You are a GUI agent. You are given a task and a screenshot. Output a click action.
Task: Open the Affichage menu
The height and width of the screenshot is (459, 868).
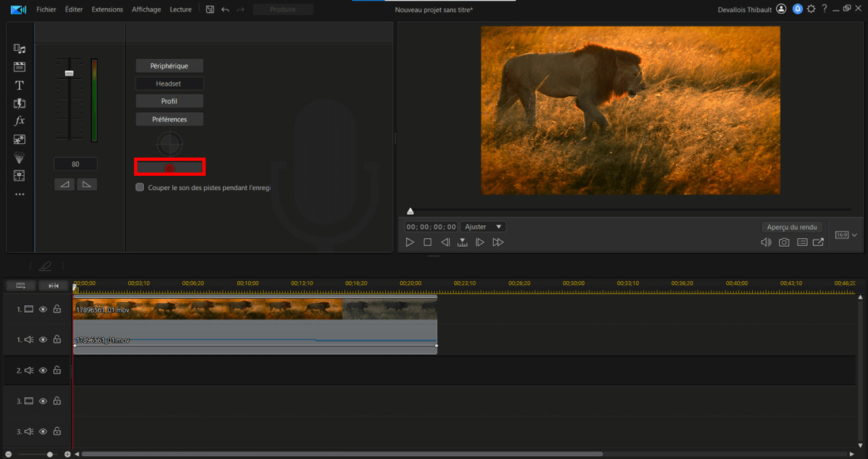pyautogui.click(x=146, y=10)
